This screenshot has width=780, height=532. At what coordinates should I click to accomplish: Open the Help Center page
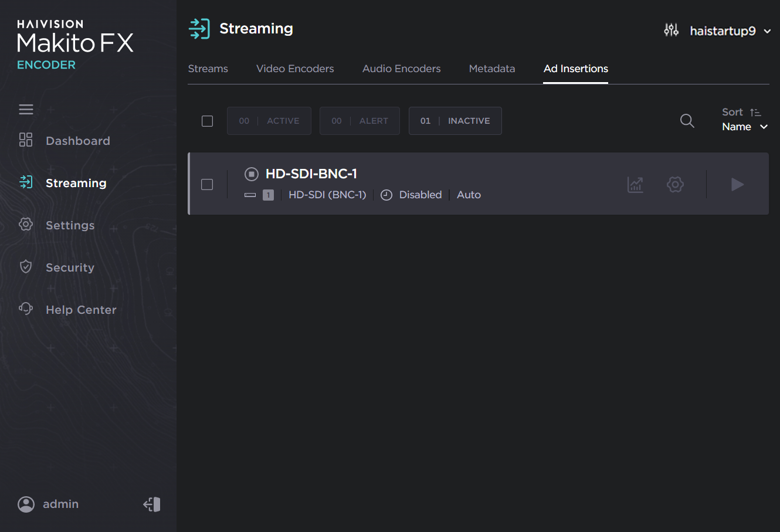point(81,310)
